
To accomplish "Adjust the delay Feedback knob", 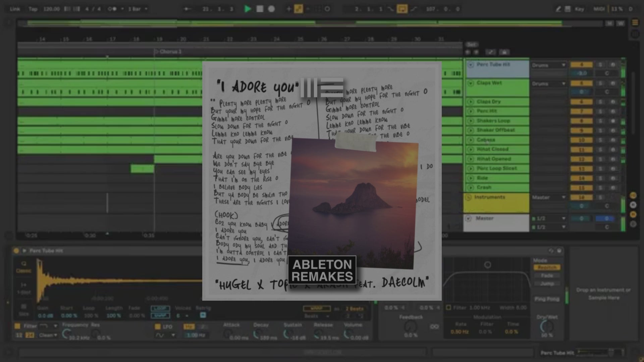I will [411, 326].
